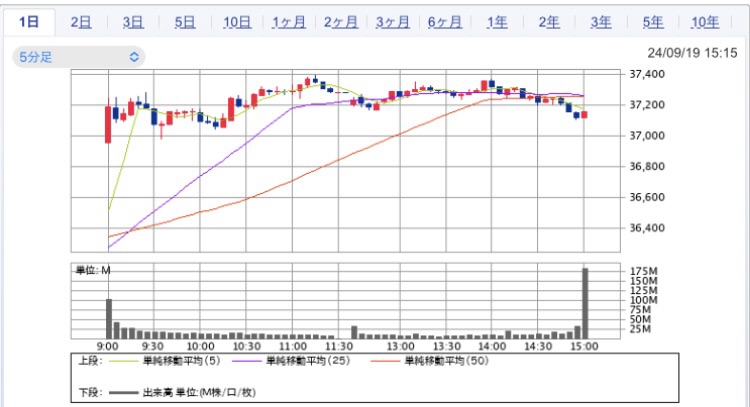Click the 15:00 time axis label
The image size is (750, 407).
[x=584, y=346]
